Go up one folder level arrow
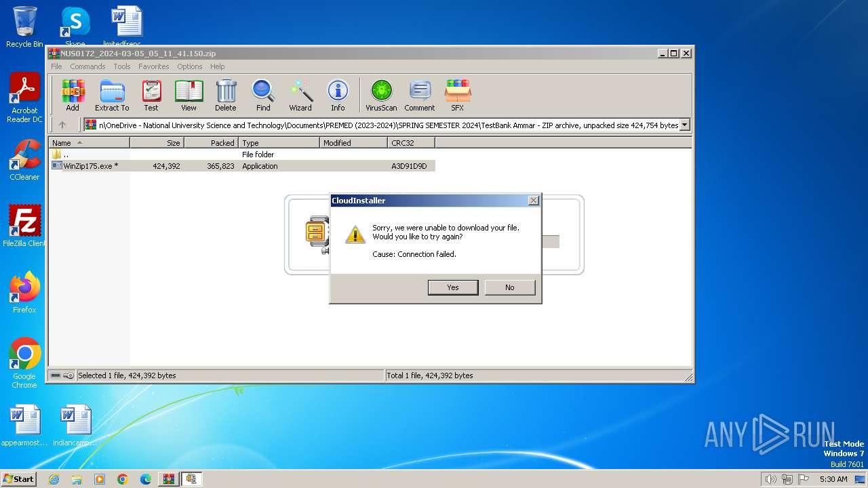Image resolution: width=868 pixels, height=488 pixels. [x=62, y=125]
